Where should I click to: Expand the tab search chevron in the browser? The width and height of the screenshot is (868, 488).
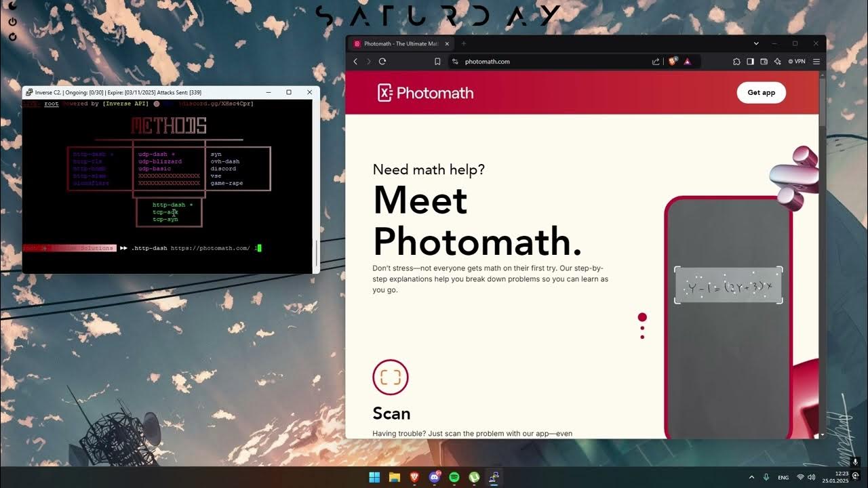(x=756, y=43)
